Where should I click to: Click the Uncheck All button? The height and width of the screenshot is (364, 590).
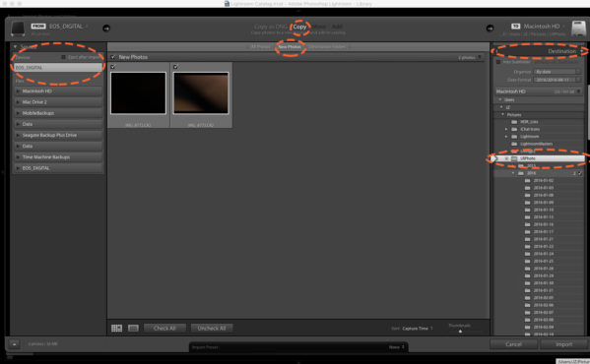[212, 329]
